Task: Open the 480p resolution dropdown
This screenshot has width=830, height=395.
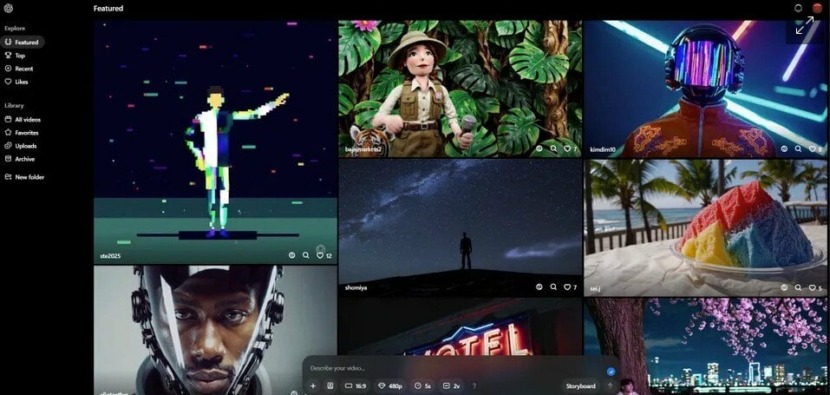Action: click(x=390, y=386)
